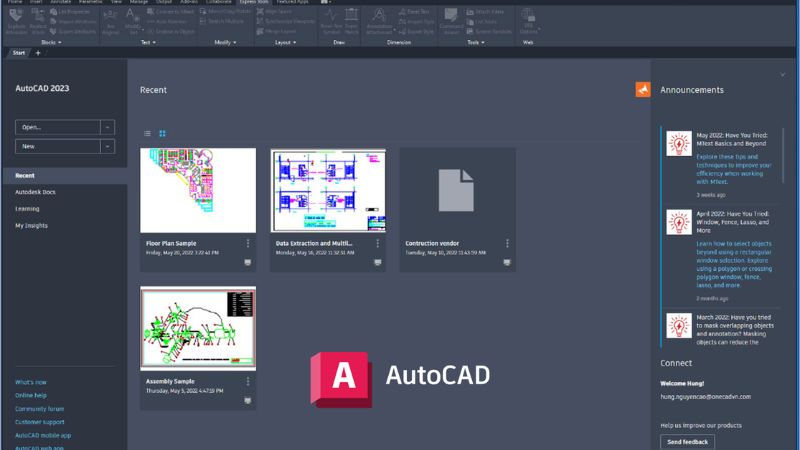This screenshot has width=800, height=450.
Task: Expand the Blocks ribbon panel
Action: [x=51, y=42]
